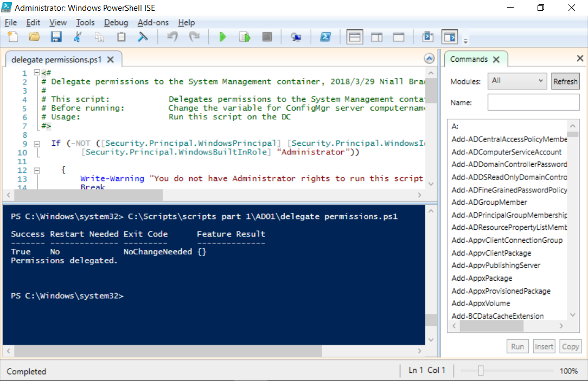This screenshot has height=381, width=588.
Task: Select Add-ADFineGrainedPasswordPolicy in command list
Action: pyautogui.click(x=509, y=190)
